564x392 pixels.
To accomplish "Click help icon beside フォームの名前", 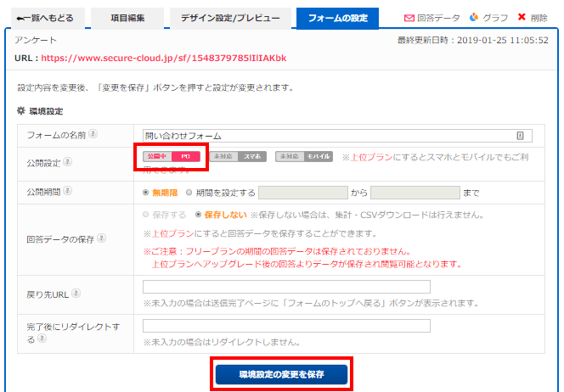I will [x=93, y=134].
